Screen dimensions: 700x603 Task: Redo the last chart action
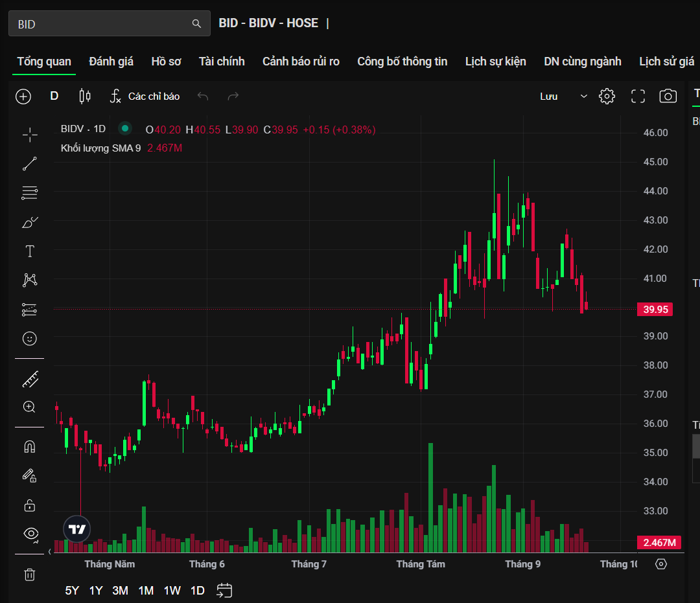click(x=233, y=97)
